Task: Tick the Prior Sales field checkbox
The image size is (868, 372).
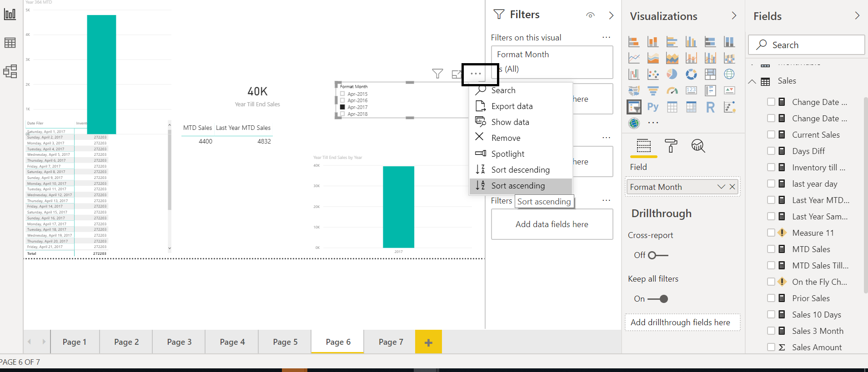Action: 771,298
